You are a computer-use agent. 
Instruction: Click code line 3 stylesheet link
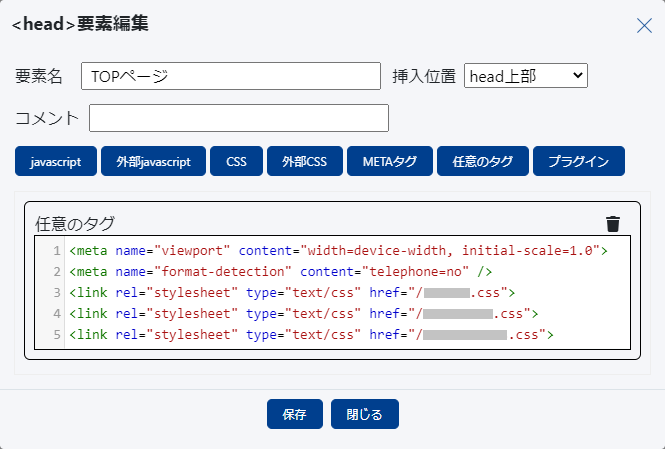(x=291, y=292)
